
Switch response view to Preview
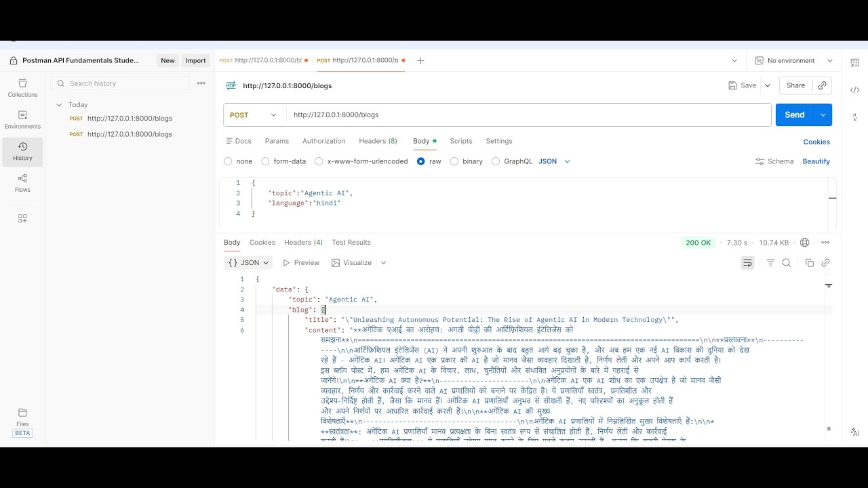coord(301,263)
